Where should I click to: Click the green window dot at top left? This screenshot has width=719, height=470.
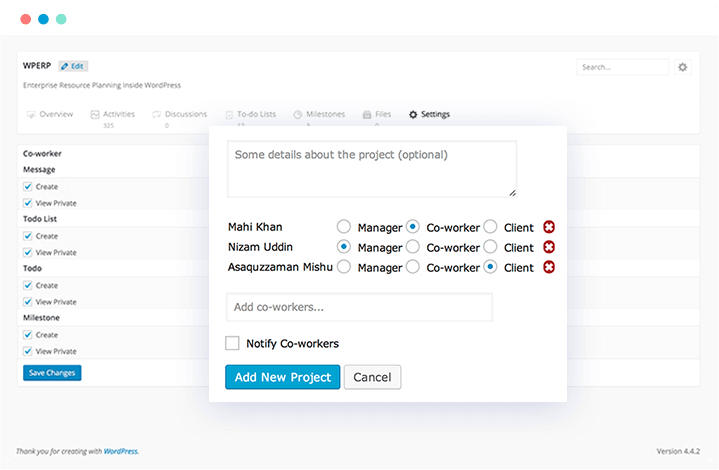(x=61, y=19)
